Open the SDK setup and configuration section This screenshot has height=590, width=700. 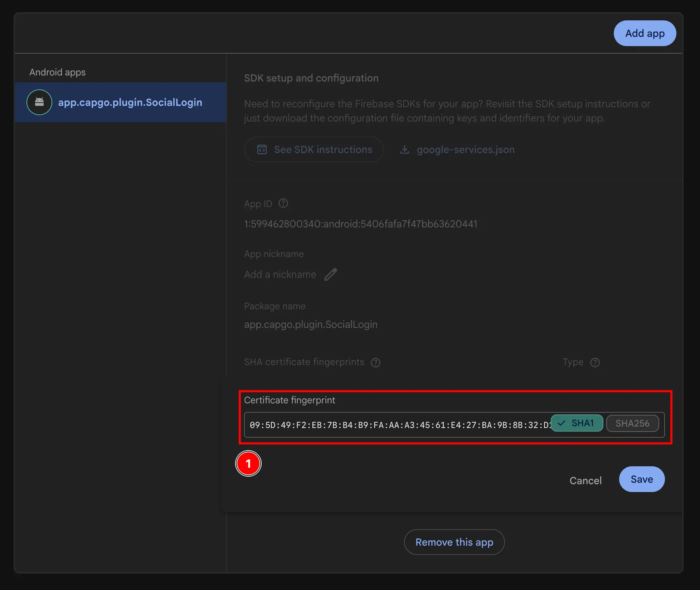pos(311,78)
